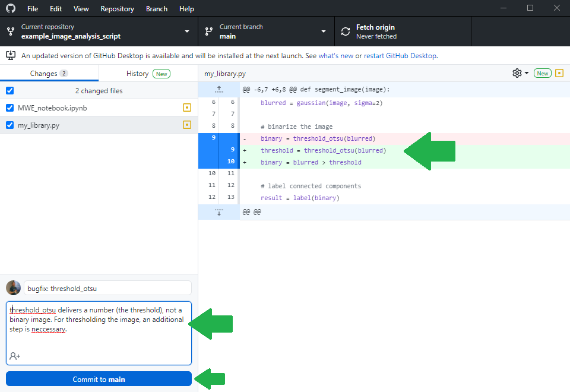
Task: Open the Repository menu
Action: tap(117, 9)
